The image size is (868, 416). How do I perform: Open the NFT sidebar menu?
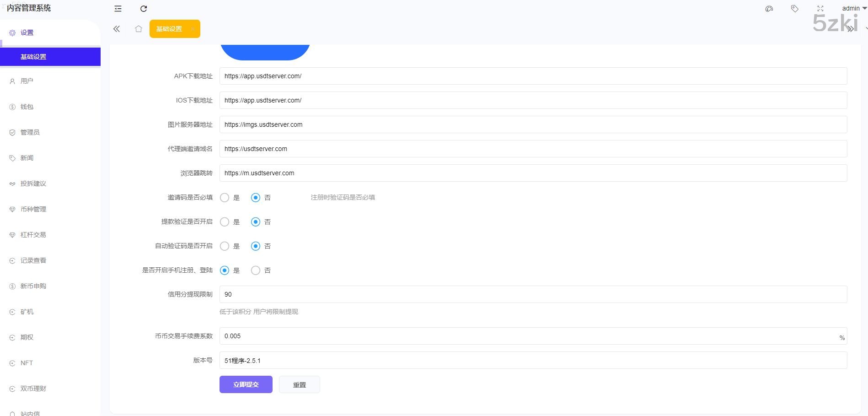(x=27, y=363)
